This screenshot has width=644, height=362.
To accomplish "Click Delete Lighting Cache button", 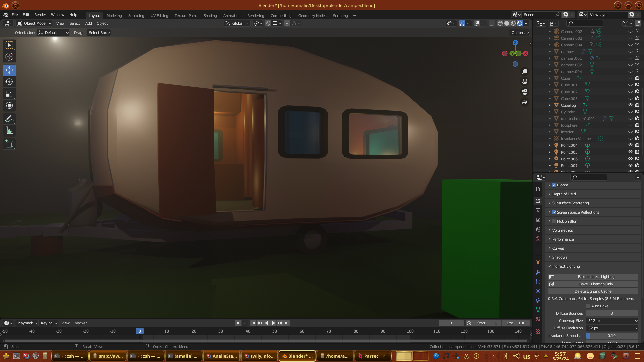I will point(593,291).
